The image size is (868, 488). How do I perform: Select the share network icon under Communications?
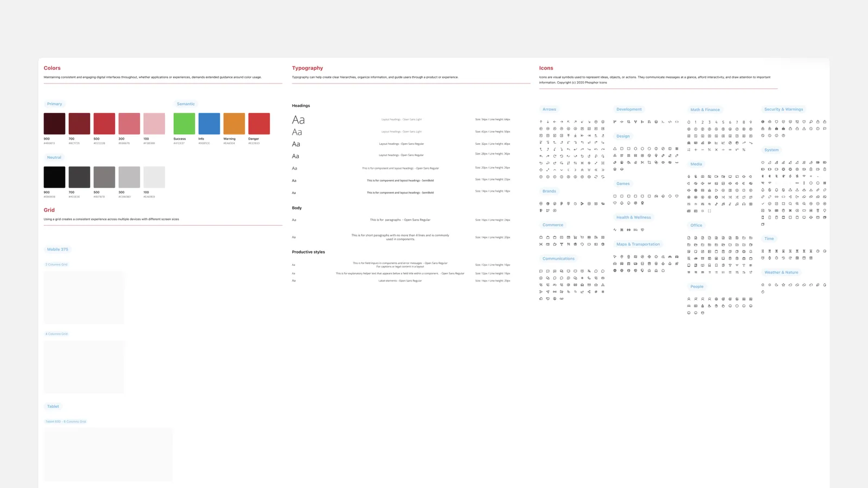[x=589, y=292]
